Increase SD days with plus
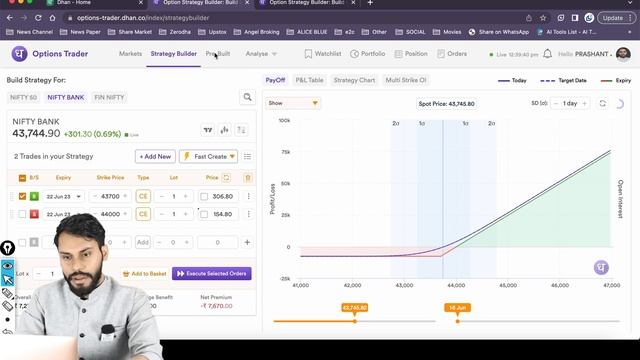The image size is (640, 360). tap(584, 104)
